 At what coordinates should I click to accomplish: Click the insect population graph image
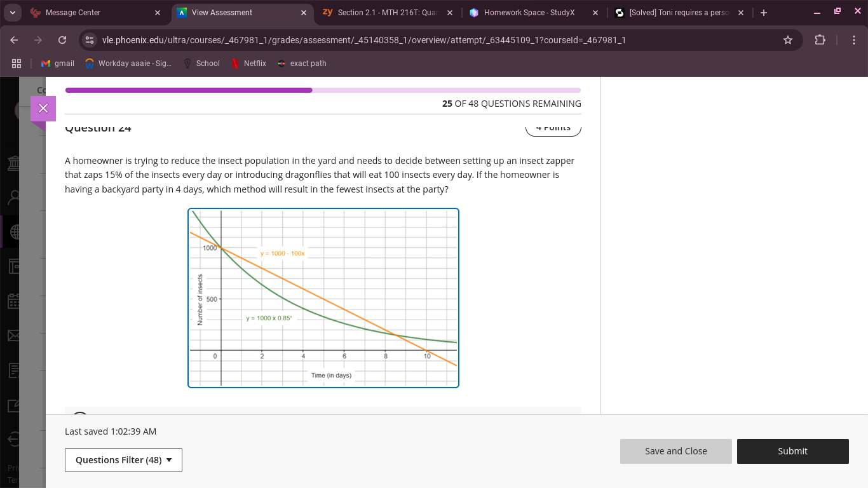coord(323,298)
